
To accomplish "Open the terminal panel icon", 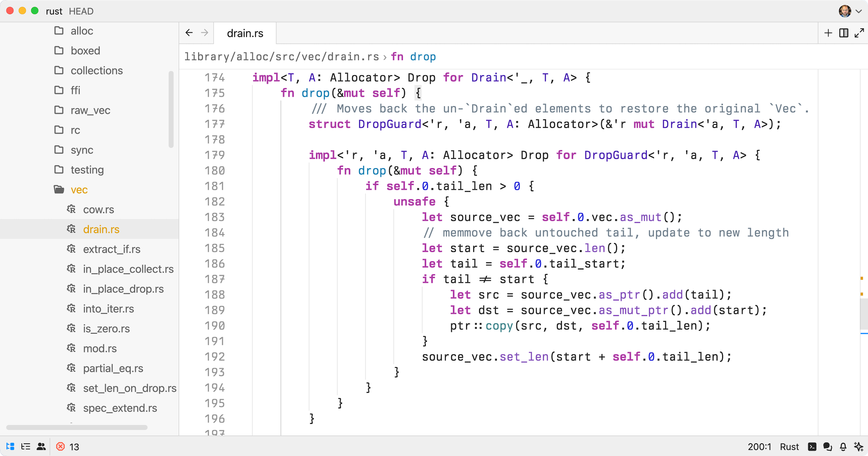I will (812, 447).
